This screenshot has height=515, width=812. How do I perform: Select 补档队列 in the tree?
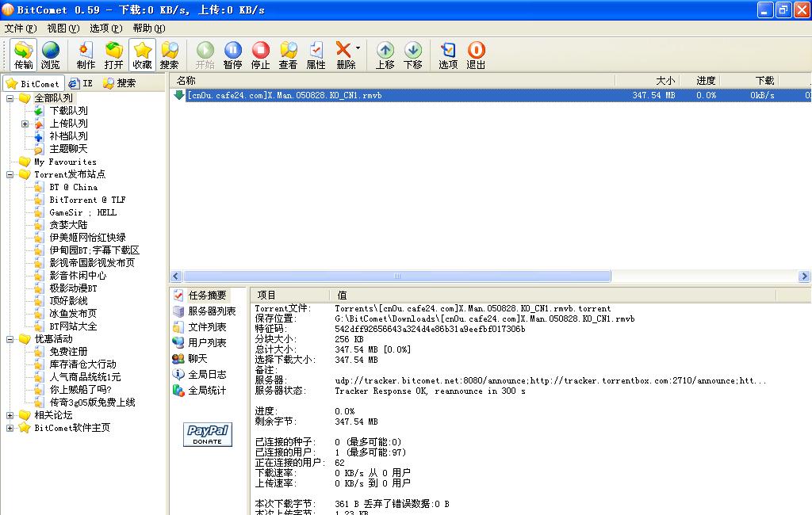[68, 136]
